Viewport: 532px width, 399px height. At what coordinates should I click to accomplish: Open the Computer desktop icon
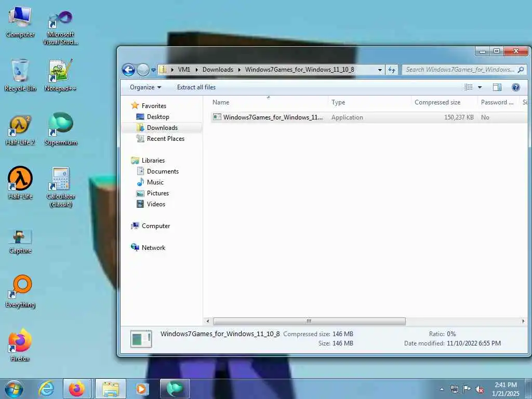click(x=20, y=22)
